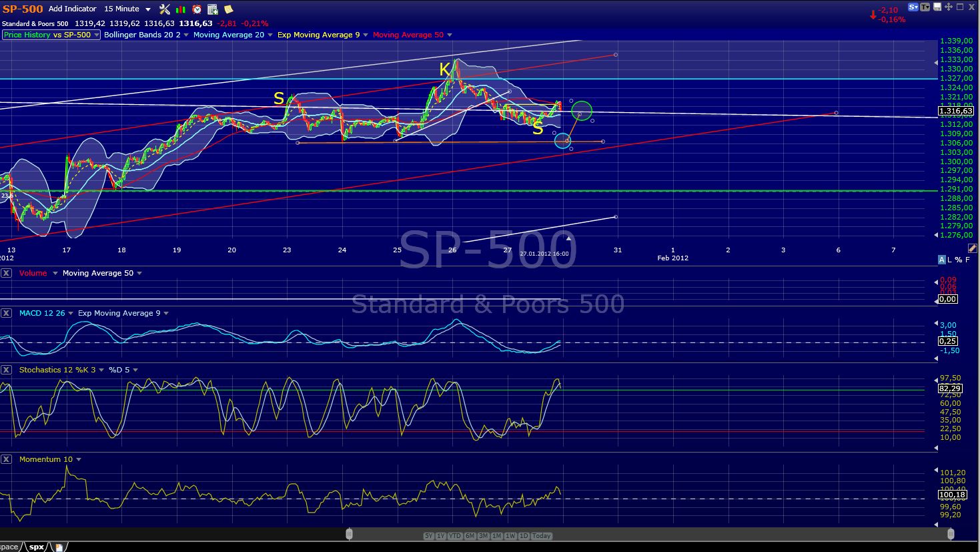The height and width of the screenshot is (552, 980).
Task: Click the yellow K label on chart
Action: click(445, 69)
